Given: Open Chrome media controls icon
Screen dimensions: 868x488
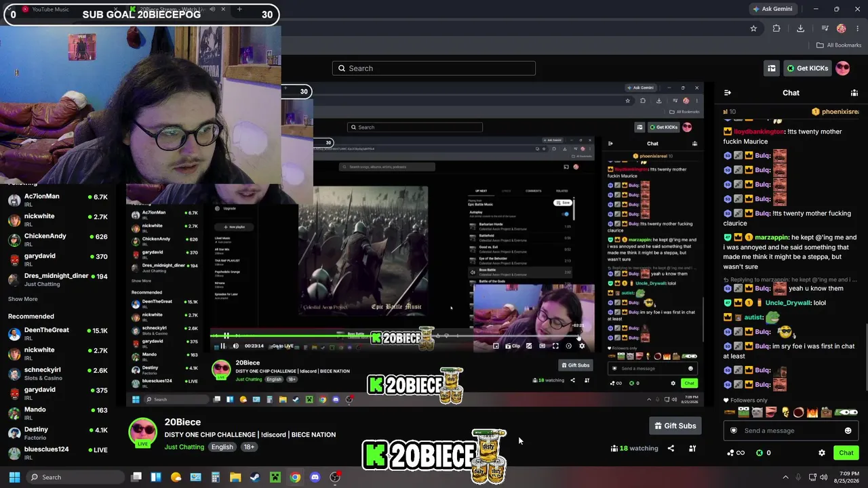Looking at the screenshot, I should pyautogui.click(x=825, y=28).
